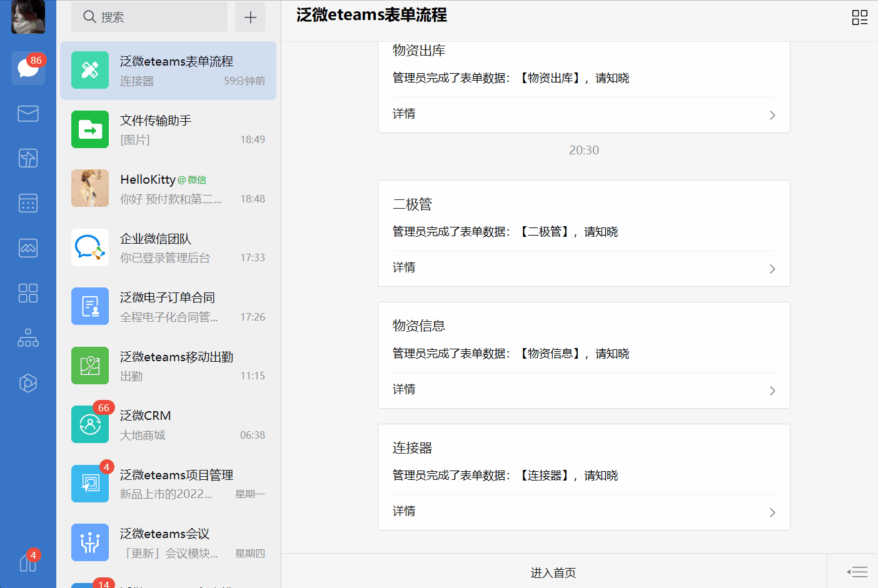
Task: Open 泛微eteams会议 conversation name
Action: (x=164, y=534)
